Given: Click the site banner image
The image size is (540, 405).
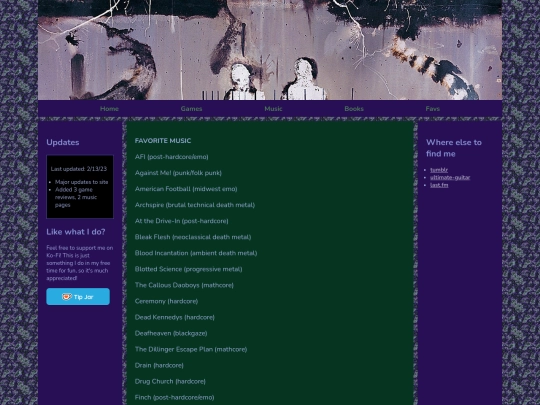Looking at the screenshot, I should coord(270,50).
